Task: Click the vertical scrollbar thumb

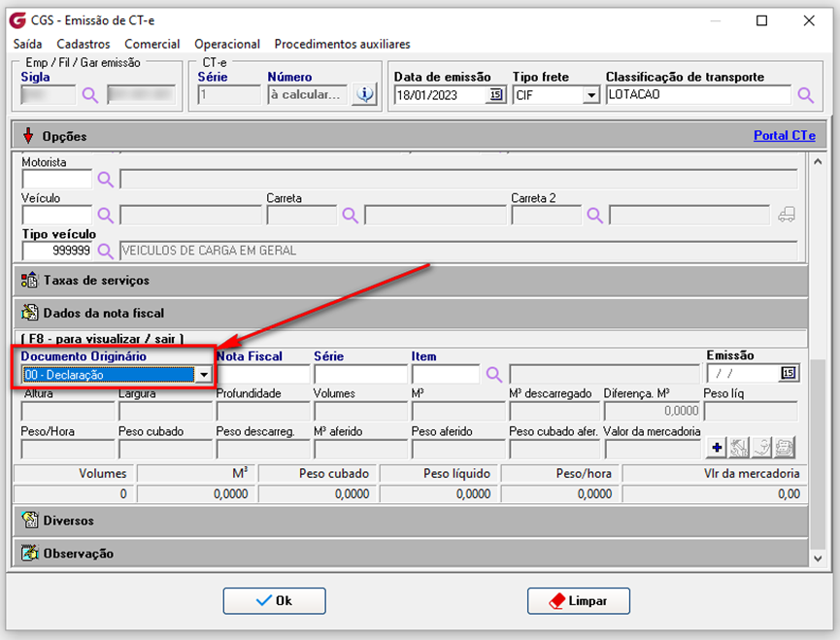Action: [x=818, y=455]
